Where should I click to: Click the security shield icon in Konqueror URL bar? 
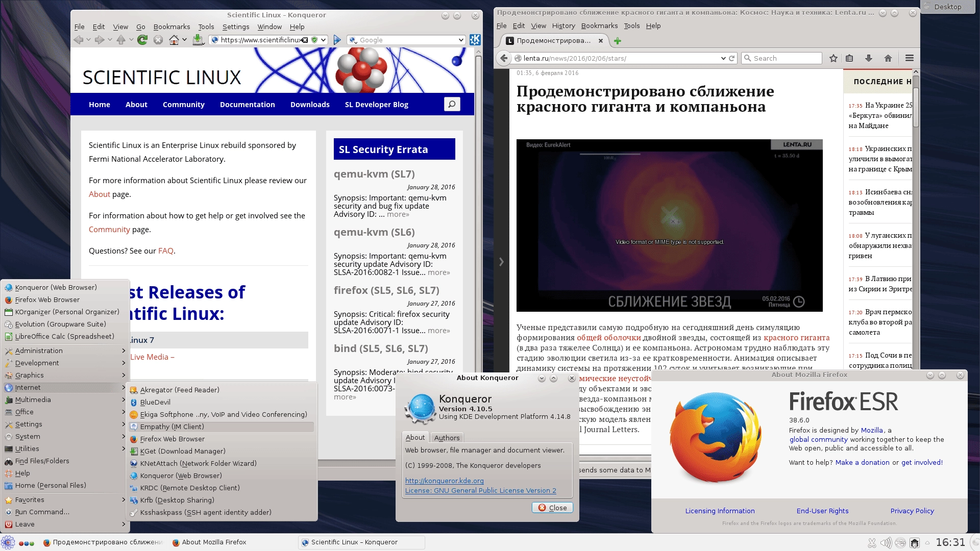(314, 40)
